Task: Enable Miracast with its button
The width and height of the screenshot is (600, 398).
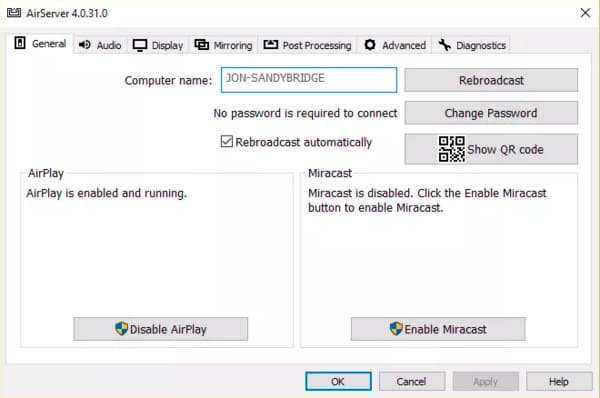Action: point(438,329)
